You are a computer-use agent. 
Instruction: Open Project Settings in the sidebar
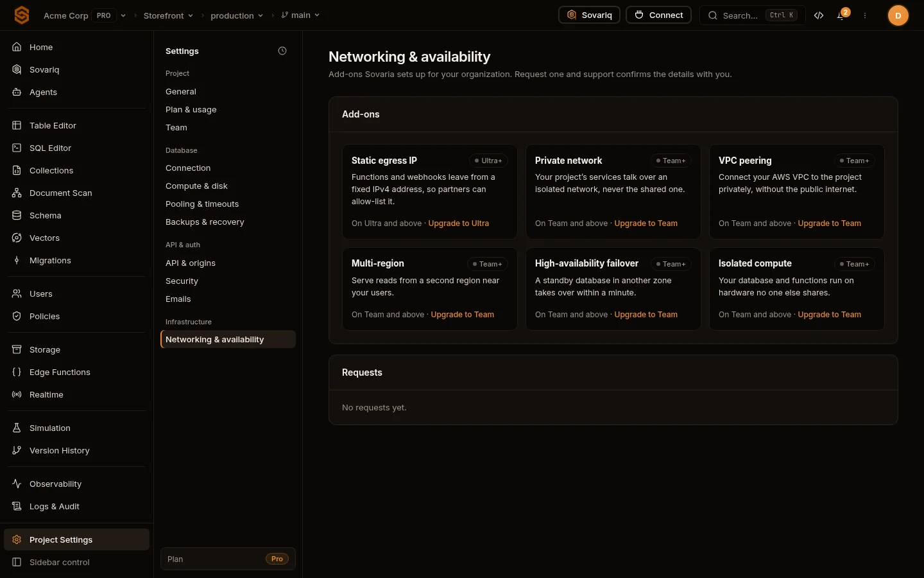(x=77, y=539)
